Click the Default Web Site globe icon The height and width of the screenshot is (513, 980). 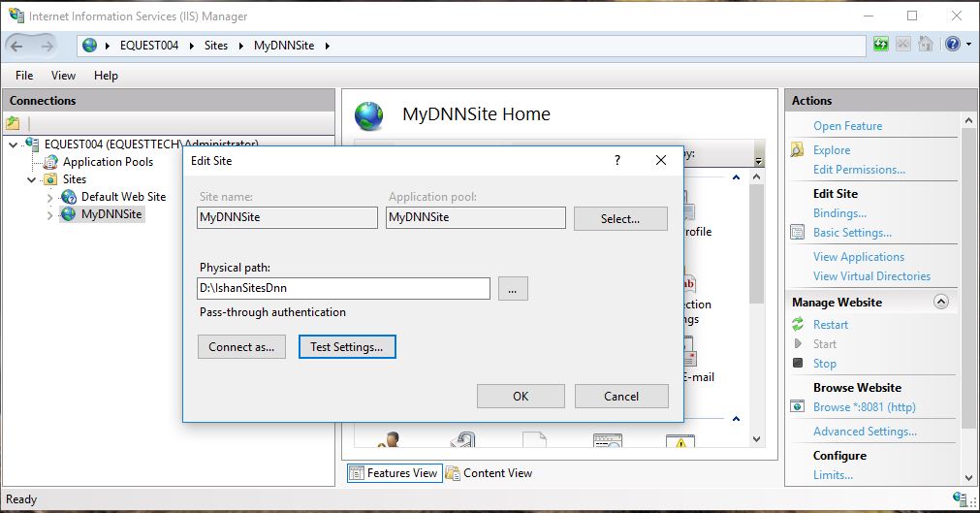tap(69, 197)
